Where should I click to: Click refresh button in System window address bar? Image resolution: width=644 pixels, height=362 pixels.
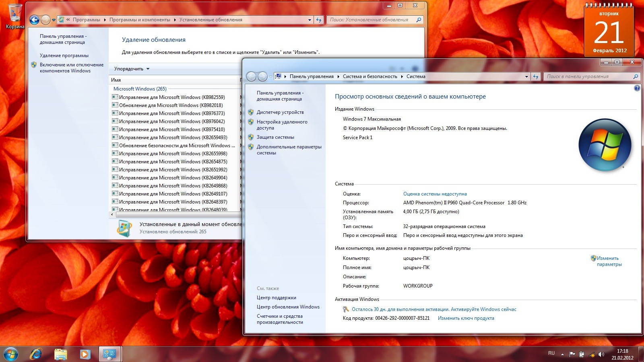point(535,76)
